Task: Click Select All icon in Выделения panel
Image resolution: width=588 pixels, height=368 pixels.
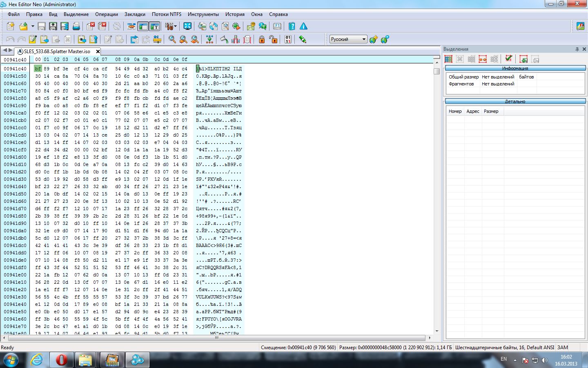Action: tap(448, 59)
